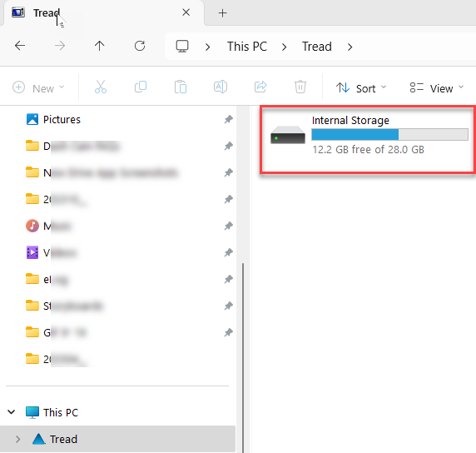Image resolution: width=476 pixels, height=453 pixels.
Task: Select the Internal Storage drive
Action: pos(368,139)
